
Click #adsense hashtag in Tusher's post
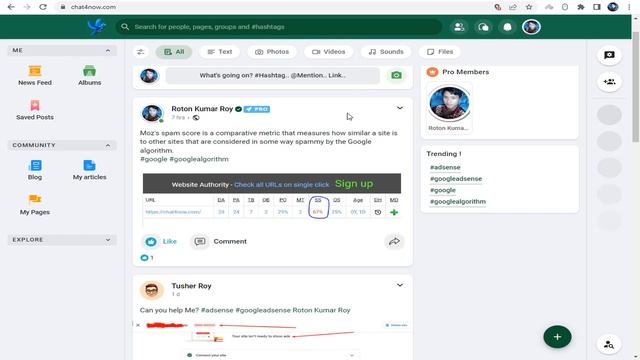(x=217, y=310)
